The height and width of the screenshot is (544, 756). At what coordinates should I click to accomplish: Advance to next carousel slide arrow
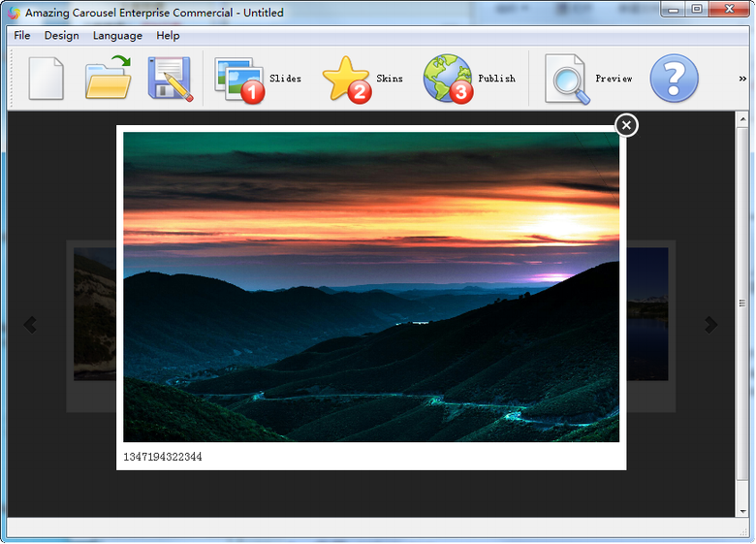pos(711,325)
